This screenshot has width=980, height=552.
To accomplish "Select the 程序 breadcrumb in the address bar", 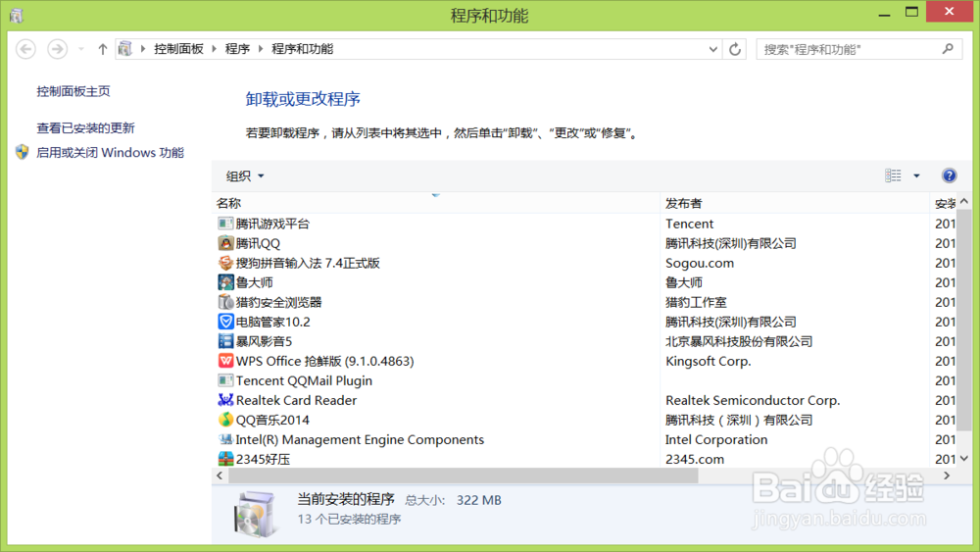I will (x=237, y=49).
